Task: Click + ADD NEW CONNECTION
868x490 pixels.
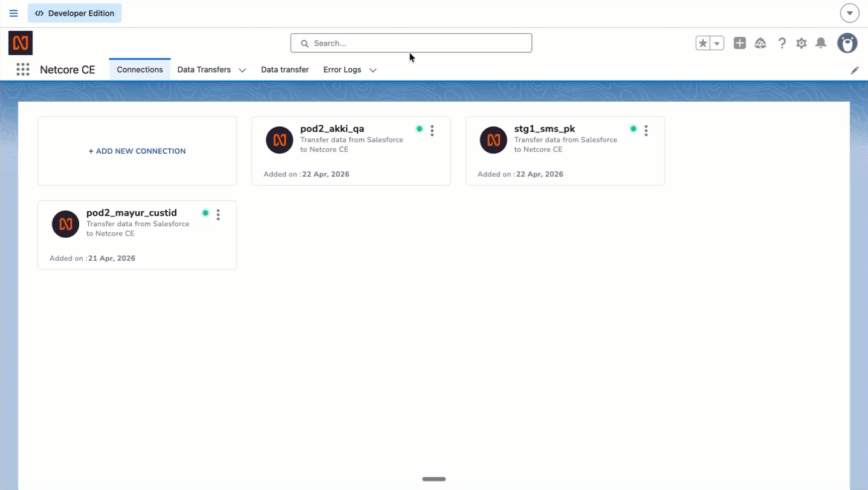Action: pos(137,151)
